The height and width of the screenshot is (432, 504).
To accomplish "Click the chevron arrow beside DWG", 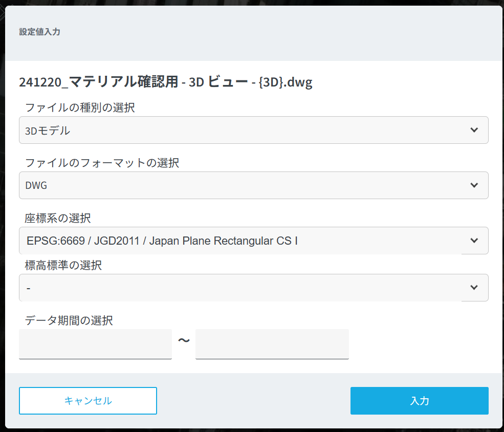I will pos(474,185).
